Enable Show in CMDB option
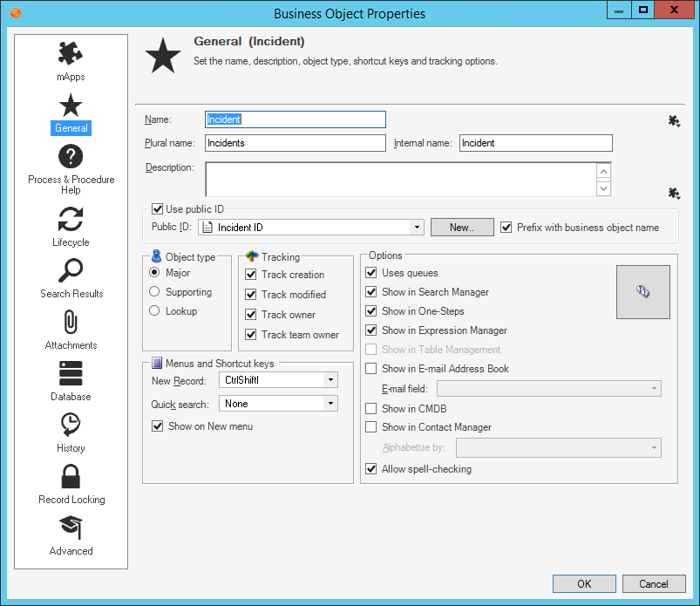Screen dimensions: 700x606 tap(371, 408)
